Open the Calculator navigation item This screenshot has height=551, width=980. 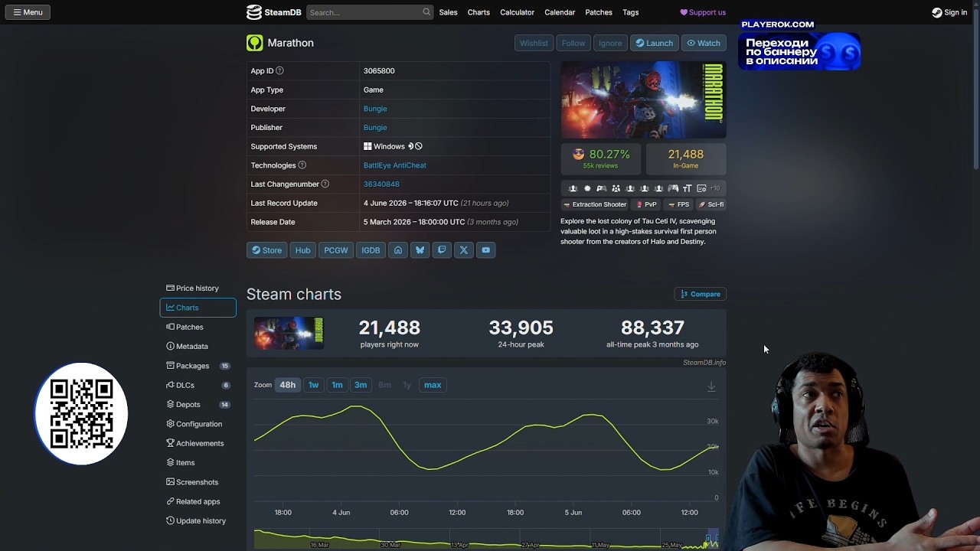tap(517, 12)
